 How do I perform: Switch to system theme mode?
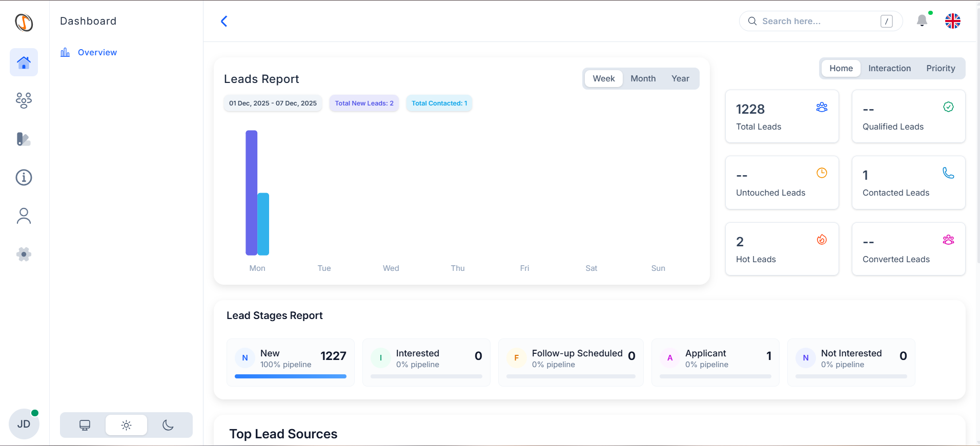tap(85, 425)
